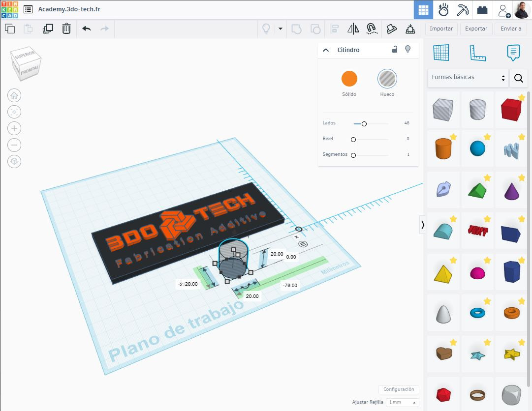Select the ruler tool in sidebar
532x411 pixels.
point(477,53)
